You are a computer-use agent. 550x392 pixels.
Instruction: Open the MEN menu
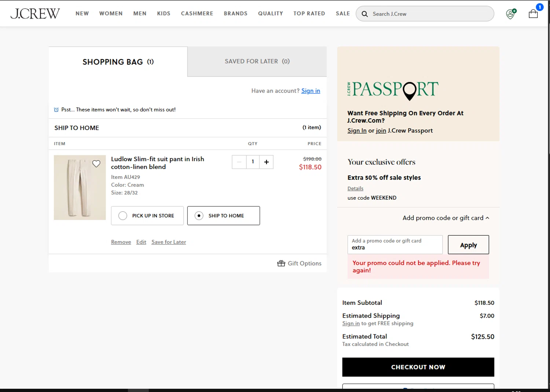pos(140,14)
